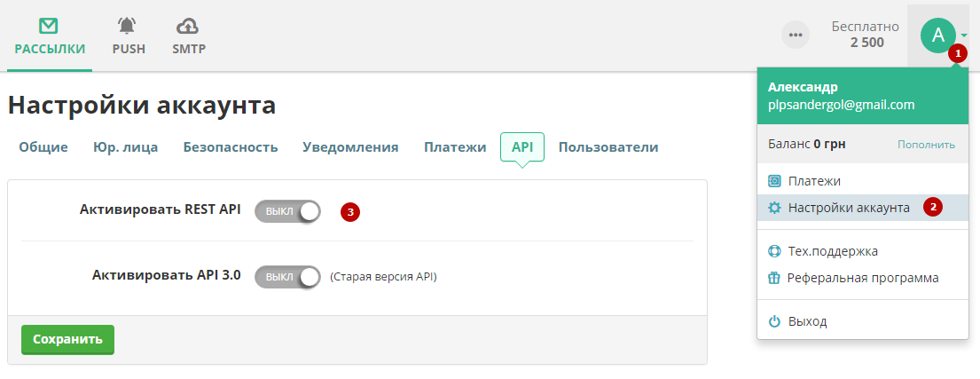Toggle the Активировать API 3.0 switch
Image resolution: width=980 pixels, height=379 pixels.
pyautogui.click(x=287, y=277)
